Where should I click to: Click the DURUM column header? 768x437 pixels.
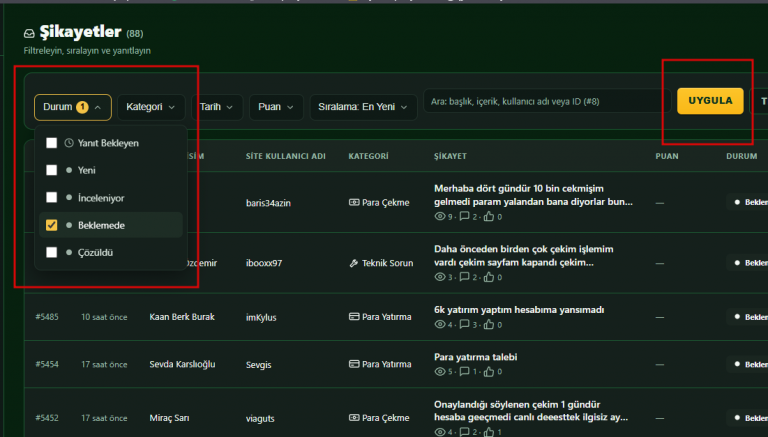pos(742,156)
